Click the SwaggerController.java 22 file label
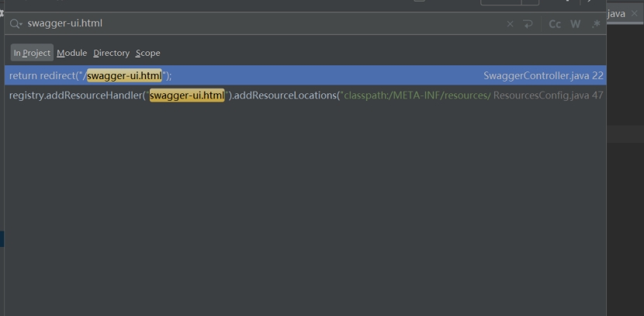 (543, 75)
